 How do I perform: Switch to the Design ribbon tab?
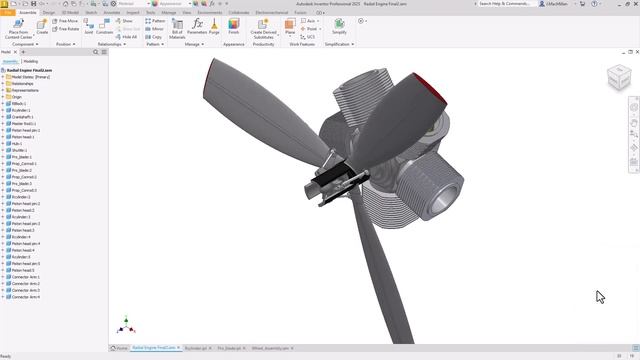(x=49, y=13)
